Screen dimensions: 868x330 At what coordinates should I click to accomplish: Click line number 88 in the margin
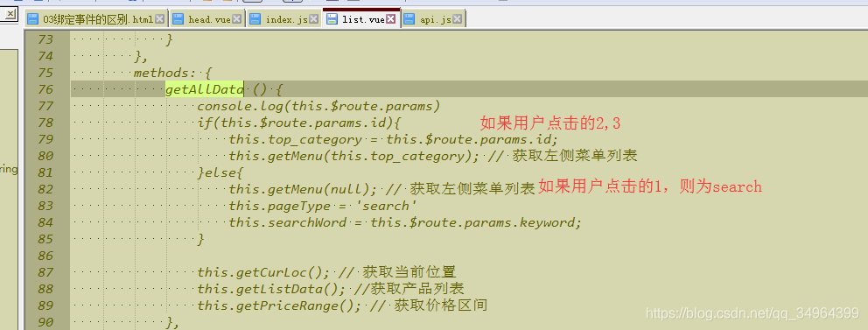pos(45,289)
